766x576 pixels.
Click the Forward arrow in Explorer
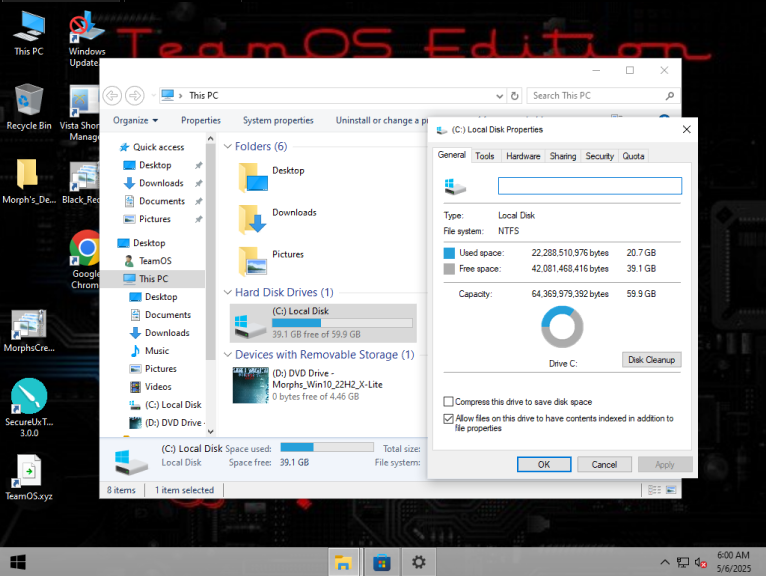point(135,95)
